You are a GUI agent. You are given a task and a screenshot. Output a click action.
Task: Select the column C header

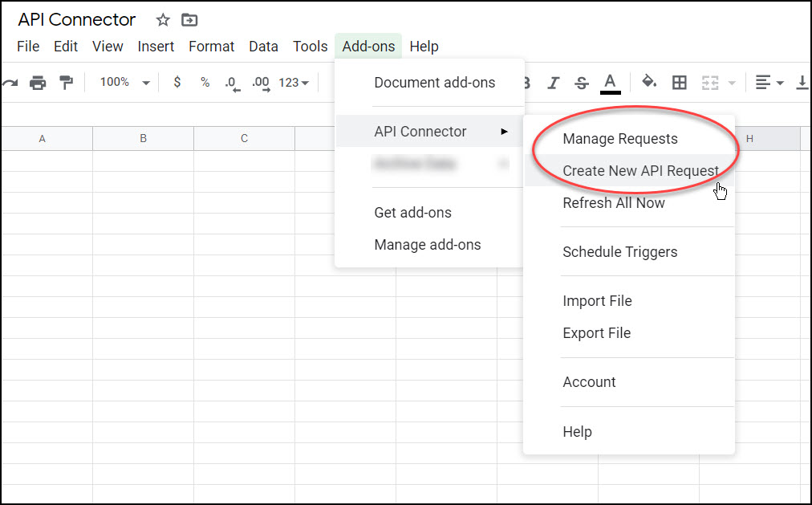pos(244,139)
